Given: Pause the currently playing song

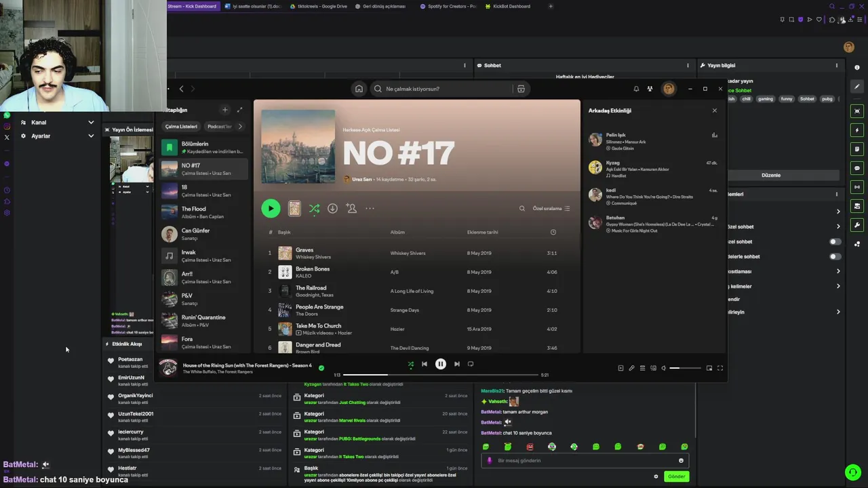Looking at the screenshot, I should click(x=440, y=364).
